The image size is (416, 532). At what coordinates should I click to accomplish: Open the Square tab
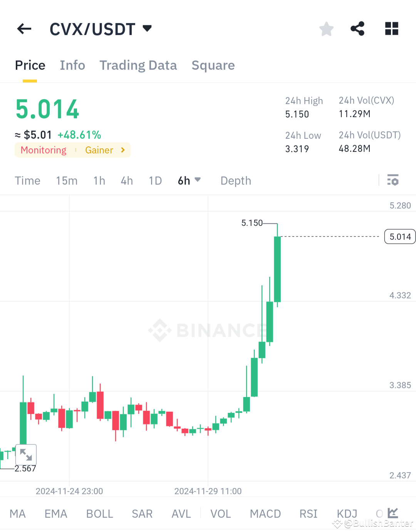(213, 65)
